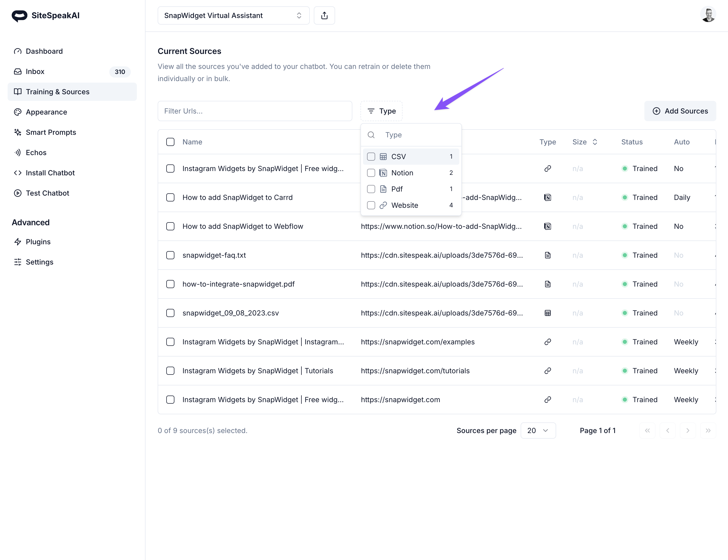Click the Notion type icon in Carrd row
This screenshot has height=560, width=728.
tap(547, 198)
